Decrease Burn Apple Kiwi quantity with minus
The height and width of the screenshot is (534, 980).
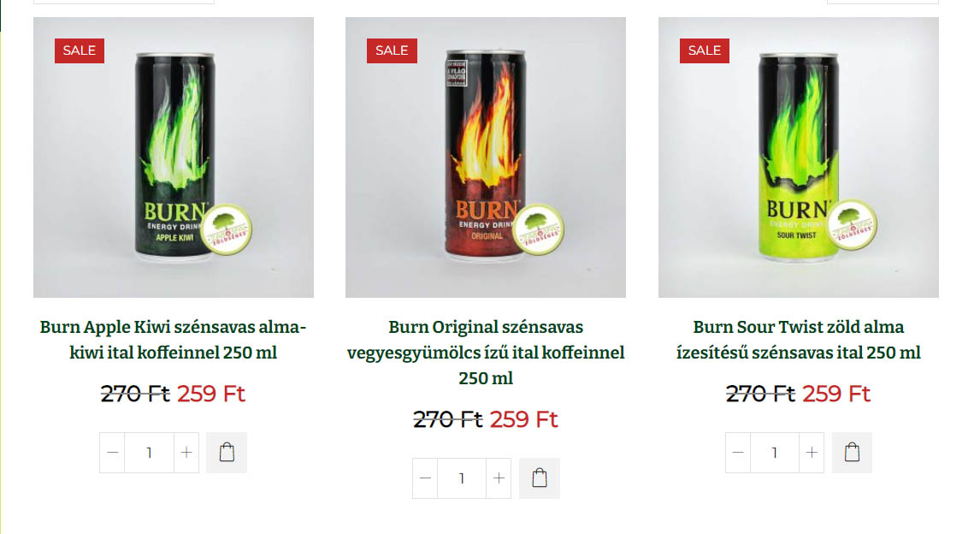point(113,452)
